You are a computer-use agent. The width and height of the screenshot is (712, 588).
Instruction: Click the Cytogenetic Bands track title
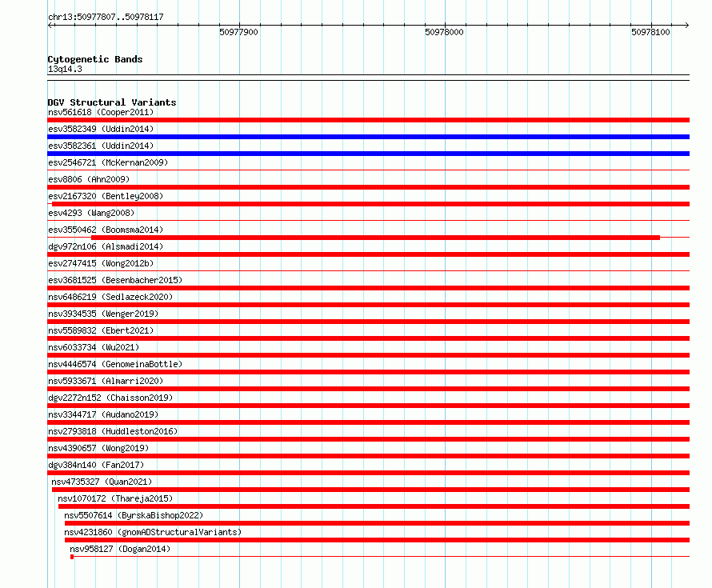[x=95, y=59]
